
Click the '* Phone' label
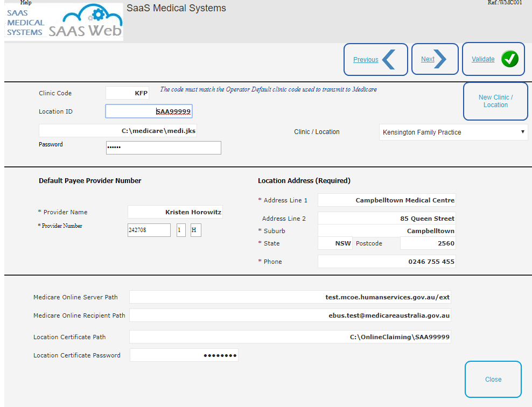270,262
